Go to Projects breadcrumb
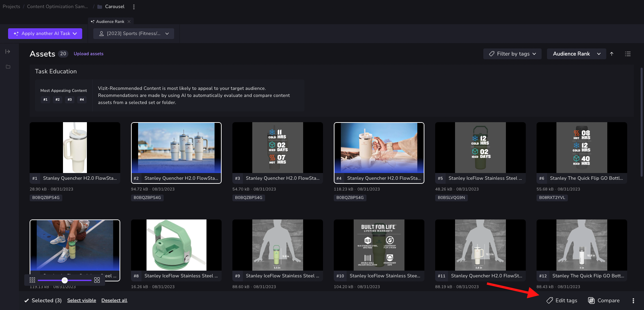Viewport: 644px width, 310px height. [x=11, y=7]
